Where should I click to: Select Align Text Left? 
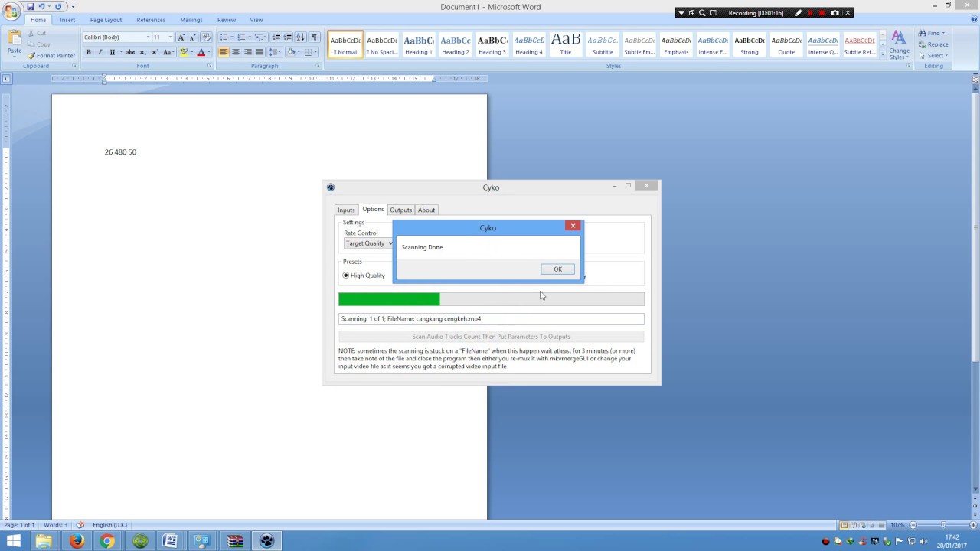click(x=224, y=52)
